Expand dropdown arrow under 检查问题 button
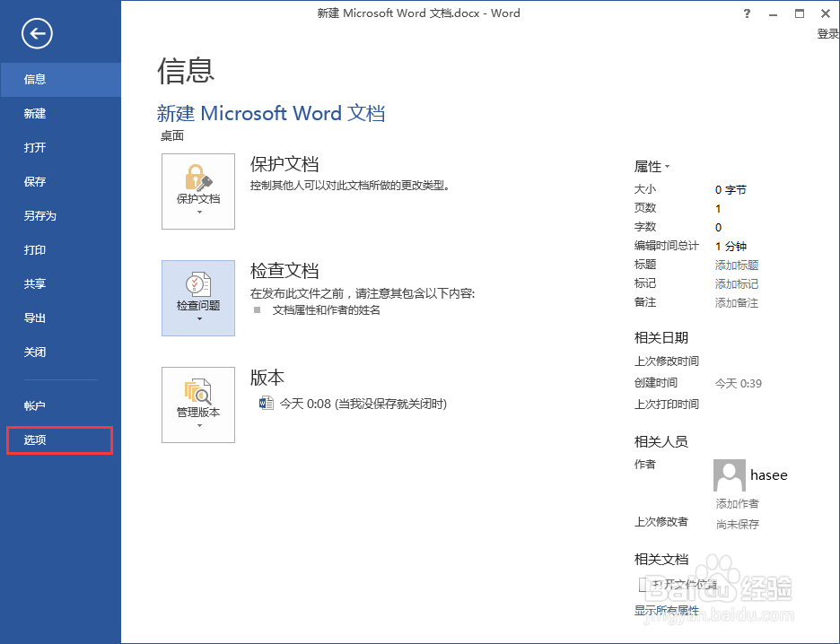 point(199,319)
